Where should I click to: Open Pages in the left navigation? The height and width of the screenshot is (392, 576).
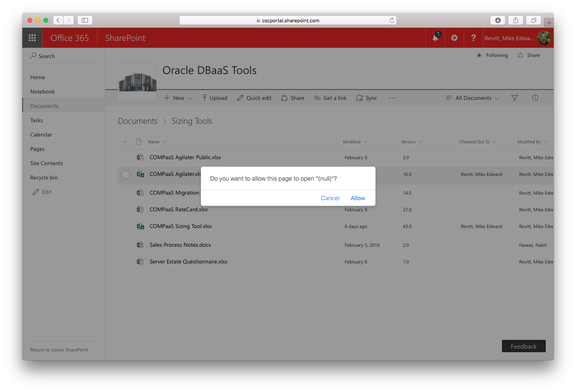(x=37, y=149)
